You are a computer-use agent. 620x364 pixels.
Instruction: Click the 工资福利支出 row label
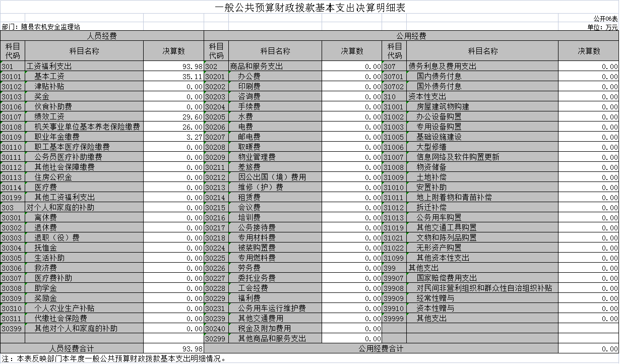click(84, 66)
